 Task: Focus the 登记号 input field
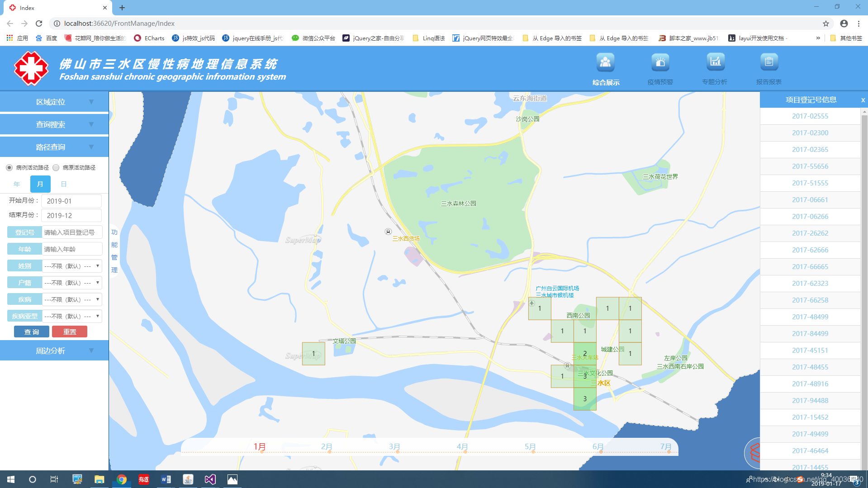click(72, 232)
